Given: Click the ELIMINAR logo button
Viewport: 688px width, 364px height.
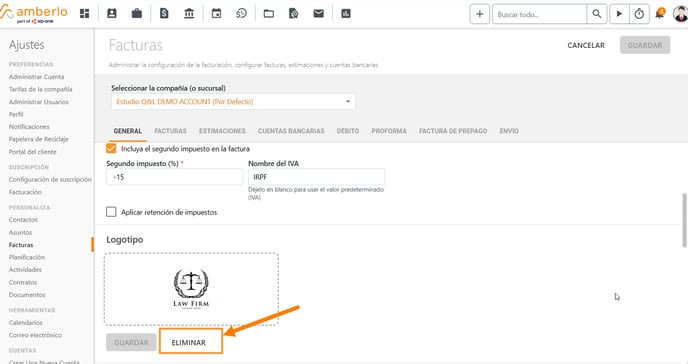Looking at the screenshot, I should tap(189, 342).
